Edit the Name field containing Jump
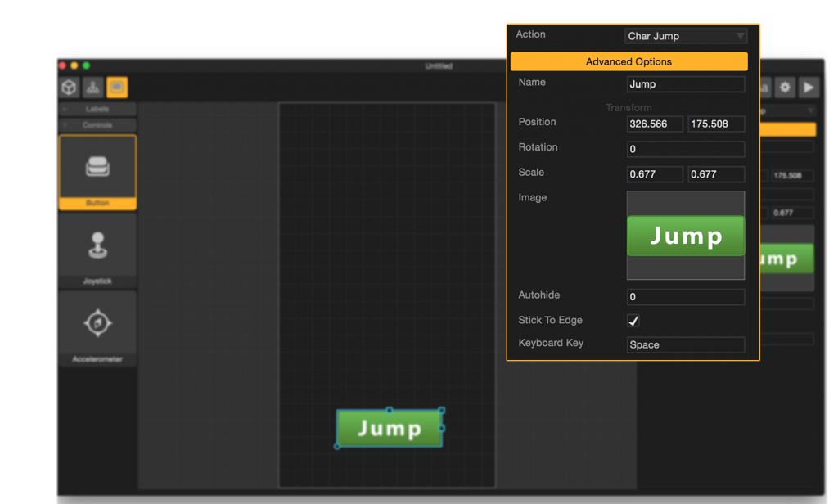 (686, 84)
